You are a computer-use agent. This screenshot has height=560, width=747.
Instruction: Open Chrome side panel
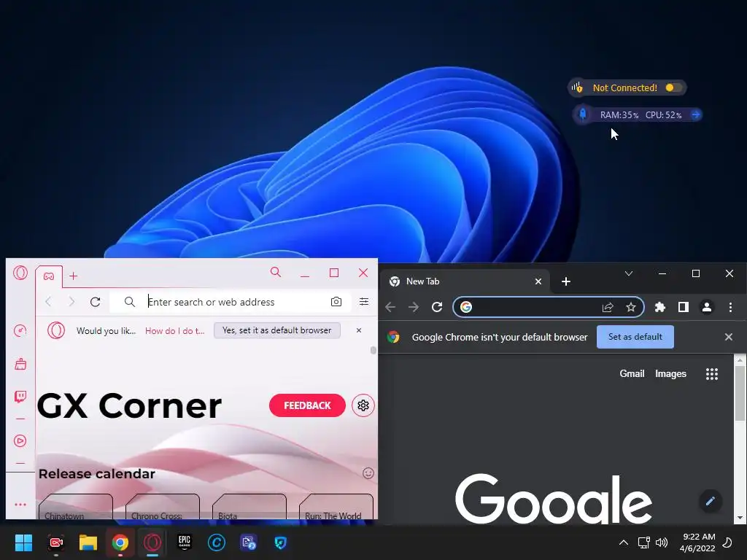(x=683, y=307)
